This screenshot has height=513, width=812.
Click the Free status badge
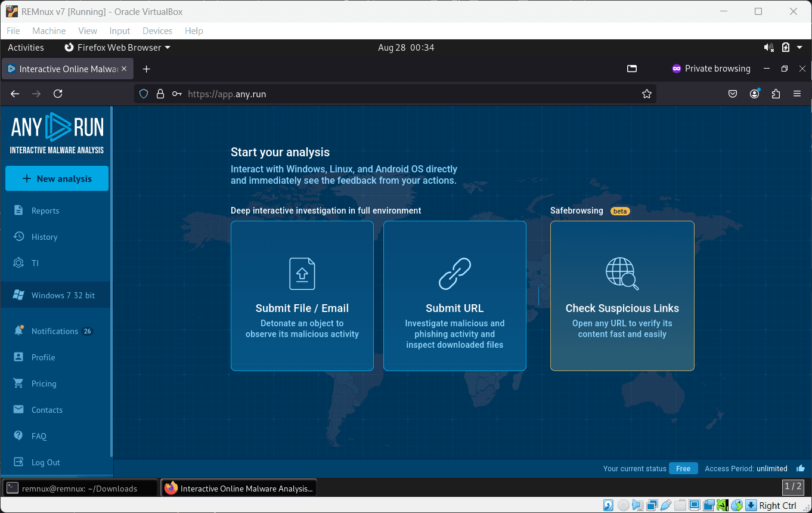coord(683,468)
